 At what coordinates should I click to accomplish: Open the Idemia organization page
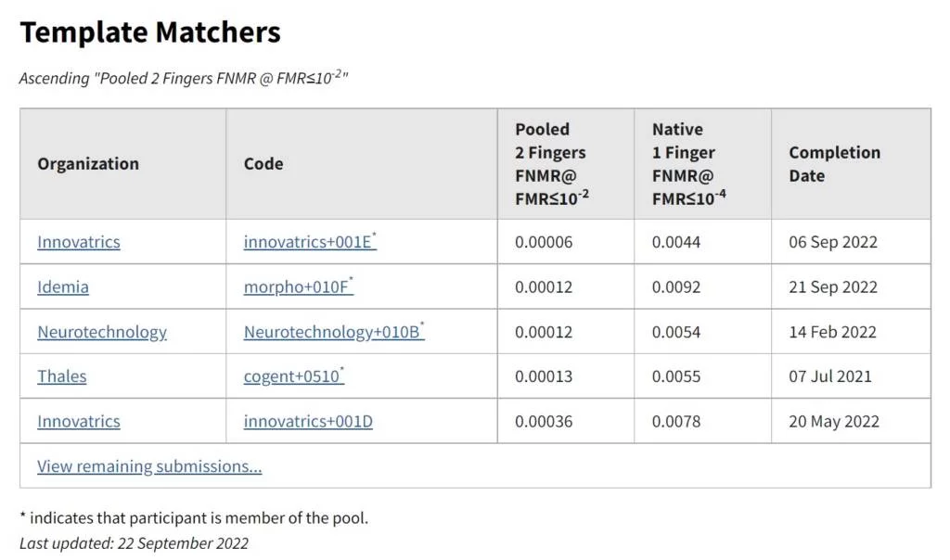coord(62,286)
